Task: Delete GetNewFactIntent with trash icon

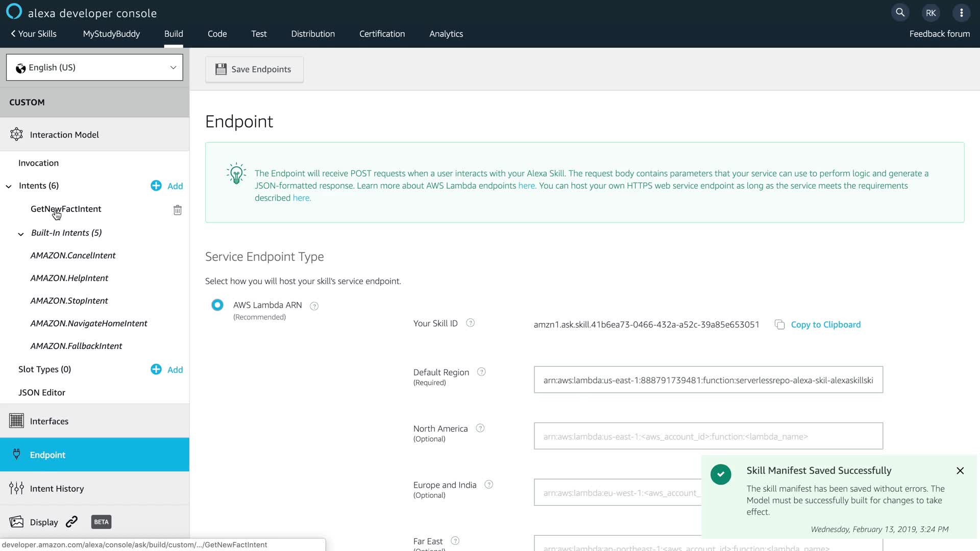Action: click(177, 210)
